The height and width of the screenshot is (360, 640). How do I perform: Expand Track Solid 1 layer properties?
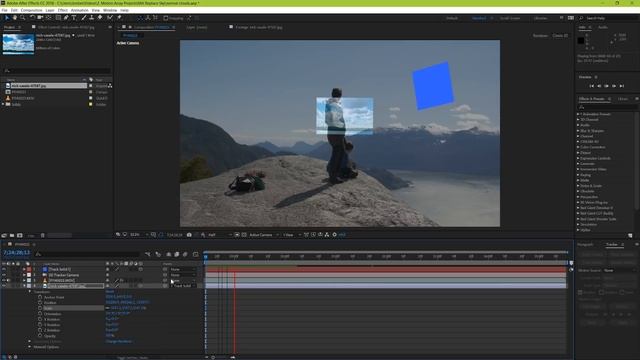[24, 269]
